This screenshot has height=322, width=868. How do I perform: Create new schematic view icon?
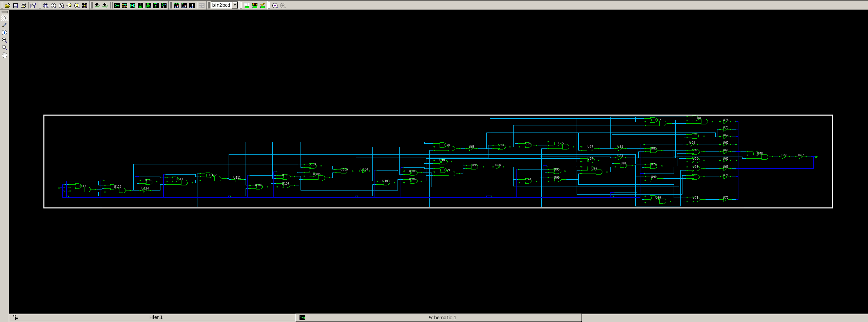point(117,5)
